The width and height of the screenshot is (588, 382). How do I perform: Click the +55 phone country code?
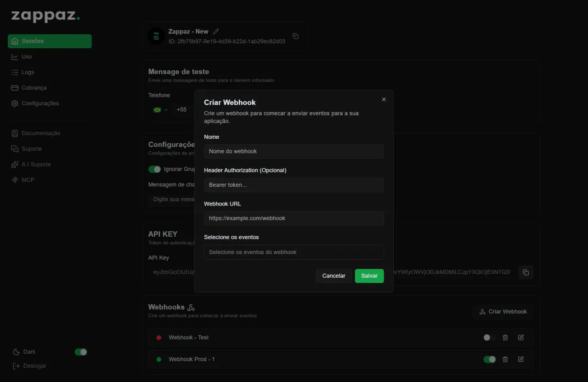181,110
